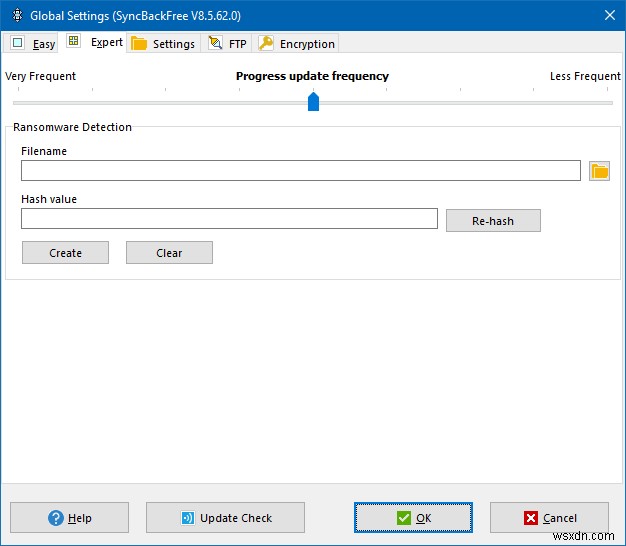Click the SyncBackFree title bar app icon
The width and height of the screenshot is (626, 546).
pos(17,15)
